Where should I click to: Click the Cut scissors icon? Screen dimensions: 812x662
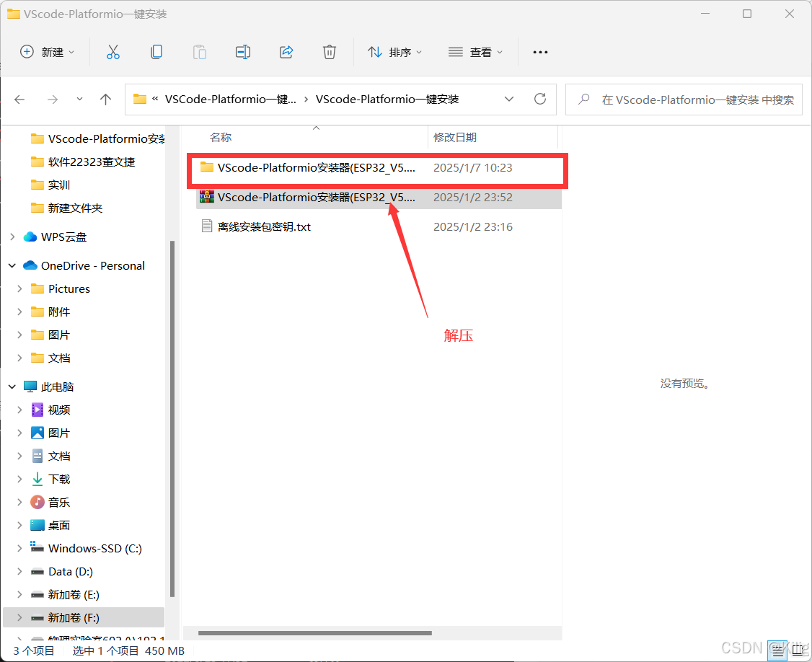113,53
